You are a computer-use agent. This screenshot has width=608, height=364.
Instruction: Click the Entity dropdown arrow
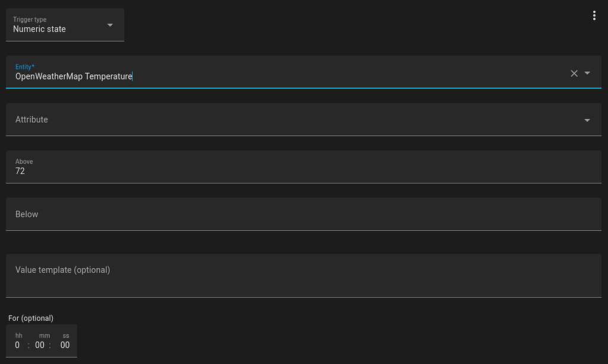587,73
